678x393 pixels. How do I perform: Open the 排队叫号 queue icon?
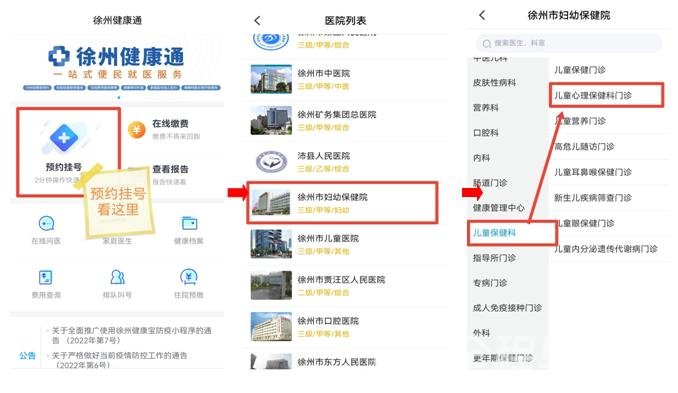[x=117, y=277]
